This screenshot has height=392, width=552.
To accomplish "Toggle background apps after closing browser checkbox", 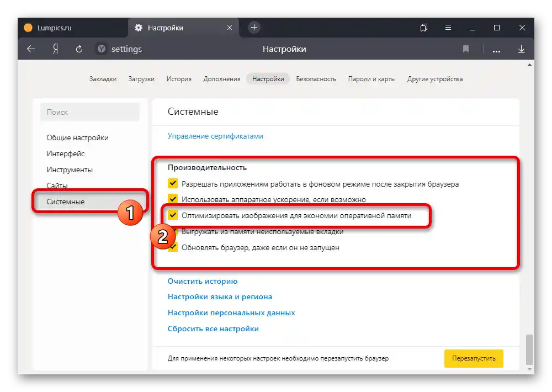I will (x=172, y=183).
